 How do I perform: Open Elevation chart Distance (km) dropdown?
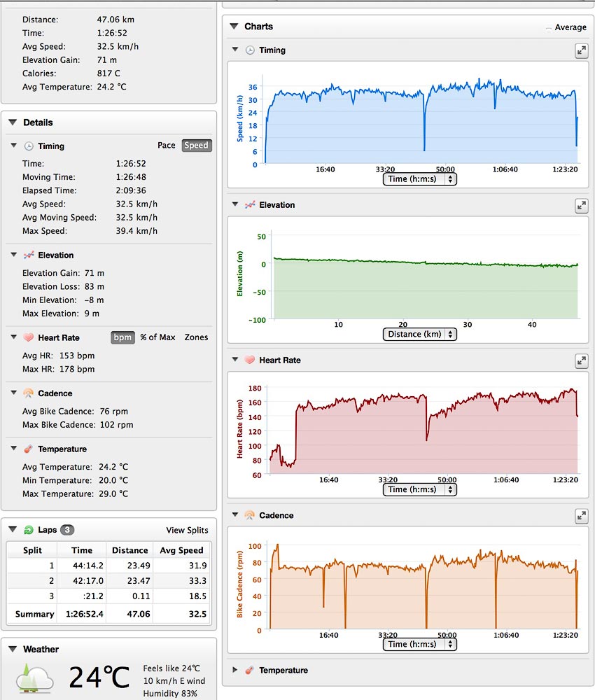click(419, 334)
